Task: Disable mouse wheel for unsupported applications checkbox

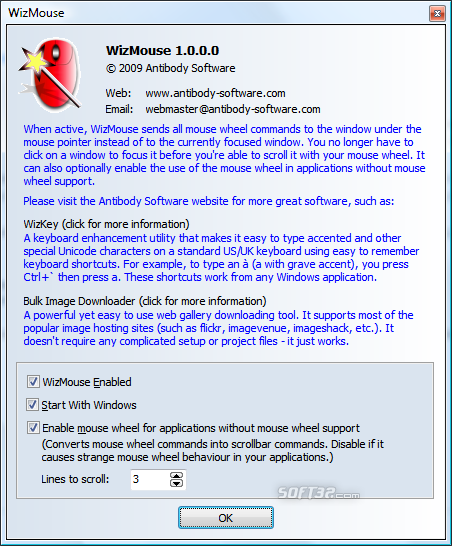Action: click(x=33, y=428)
